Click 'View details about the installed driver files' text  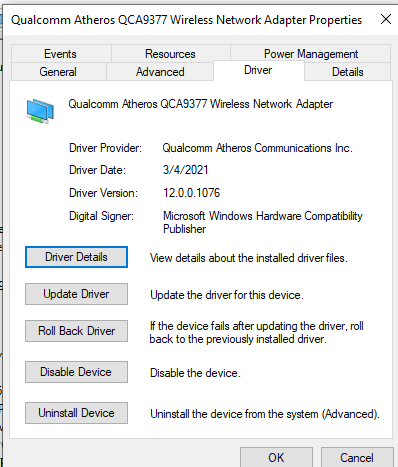click(249, 258)
